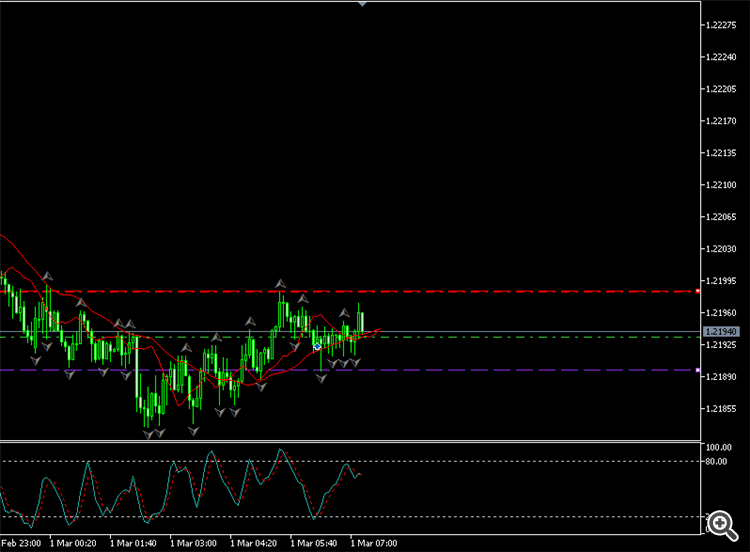
Task: Select the red dashed line's end handle
Action: (697, 291)
